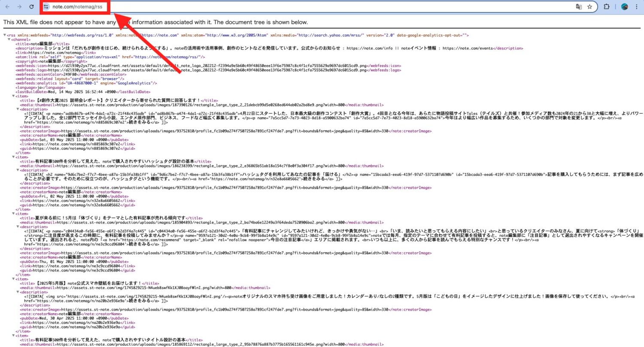The width and height of the screenshot is (644, 347).
Task: Open the Chrome profile avatar
Action: (x=624, y=7)
